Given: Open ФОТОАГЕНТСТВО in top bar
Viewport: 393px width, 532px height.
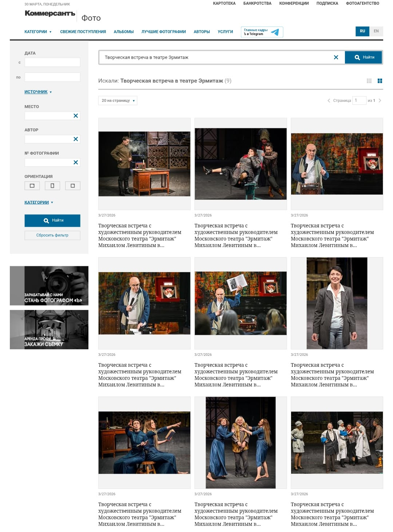Looking at the screenshot, I should (x=362, y=3).
